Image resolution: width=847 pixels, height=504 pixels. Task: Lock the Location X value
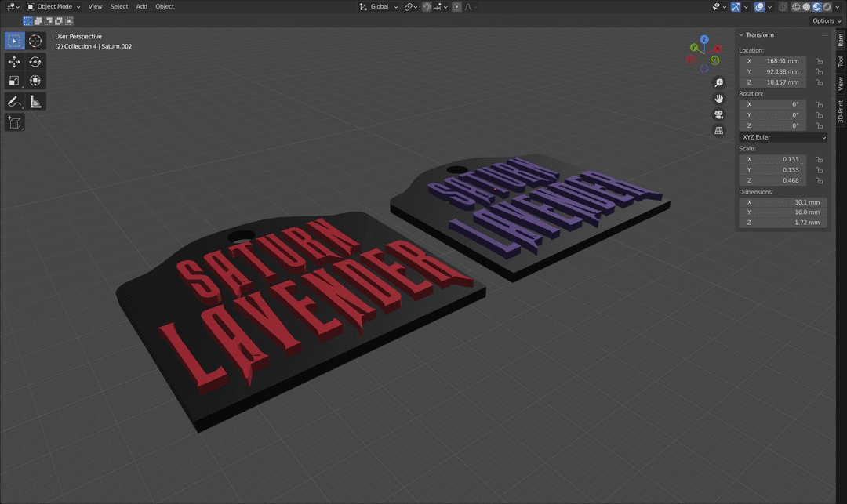pos(818,60)
